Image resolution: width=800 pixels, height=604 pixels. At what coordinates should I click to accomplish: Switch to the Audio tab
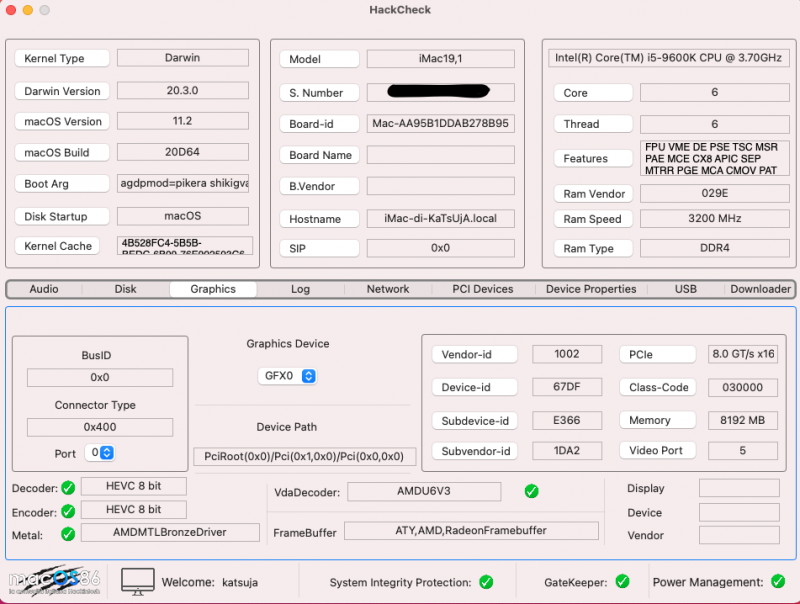click(x=44, y=289)
